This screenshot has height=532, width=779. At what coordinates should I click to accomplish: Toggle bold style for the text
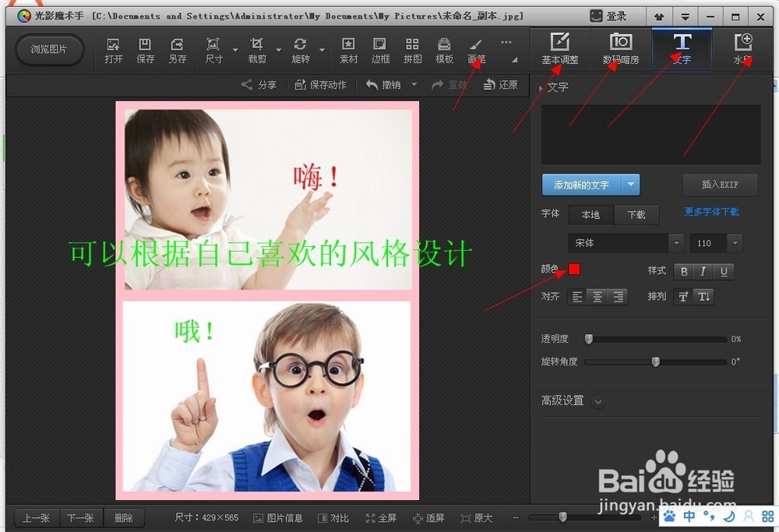pos(684,271)
